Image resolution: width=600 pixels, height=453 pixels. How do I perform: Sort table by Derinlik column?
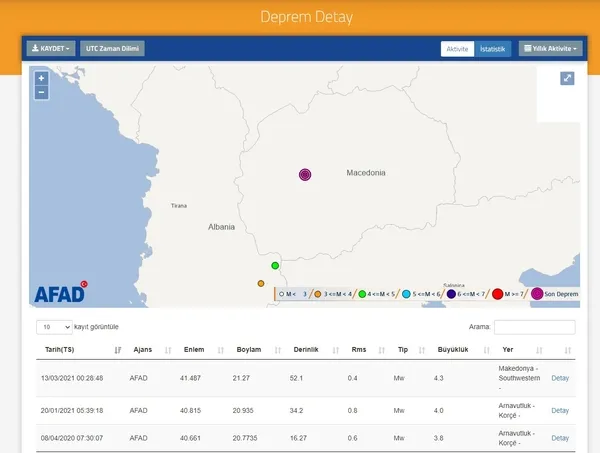306,350
